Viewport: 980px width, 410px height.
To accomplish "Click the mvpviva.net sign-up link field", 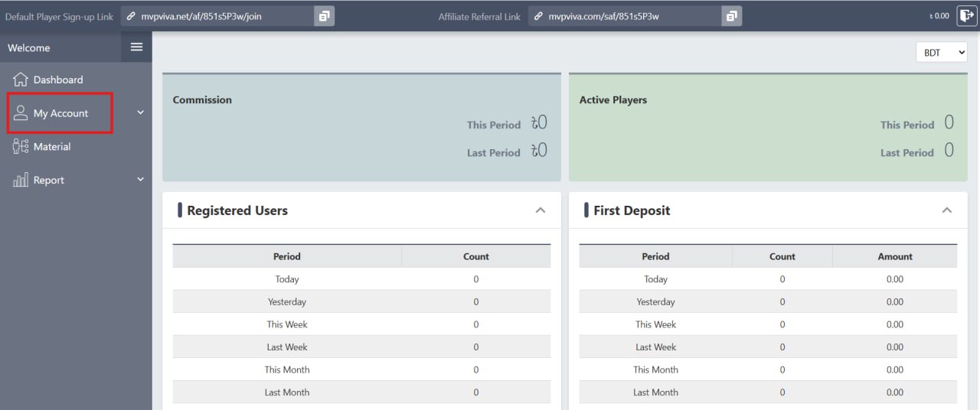I will (218, 16).
